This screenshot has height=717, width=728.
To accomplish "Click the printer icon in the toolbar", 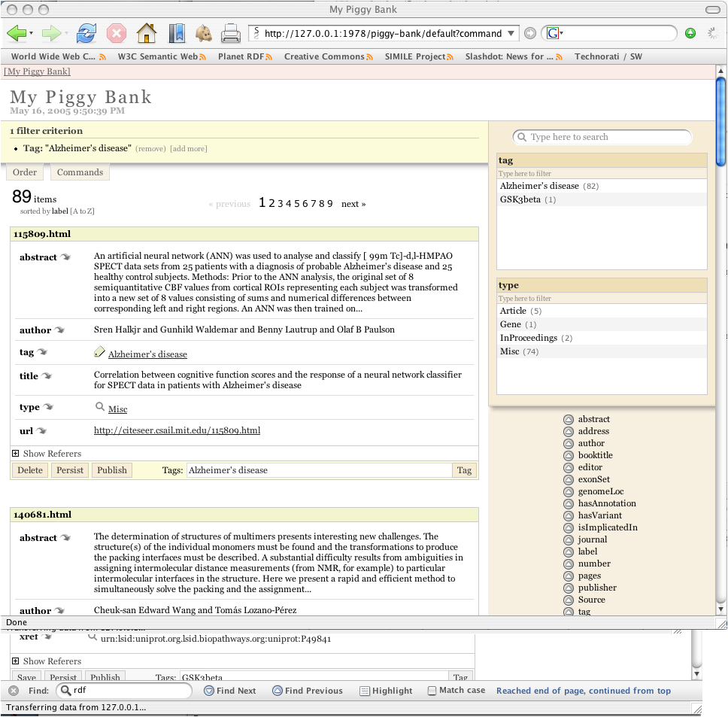I will click(x=231, y=33).
